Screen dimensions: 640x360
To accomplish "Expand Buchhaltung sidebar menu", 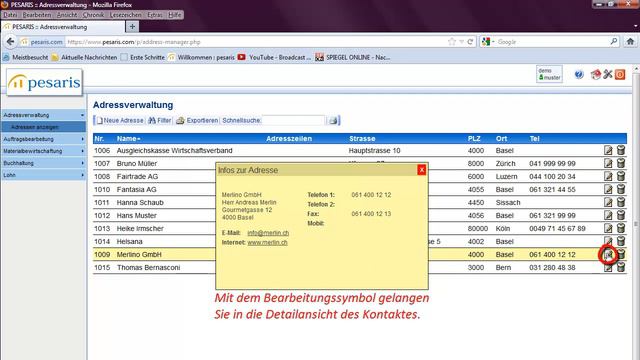I will pos(43,163).
